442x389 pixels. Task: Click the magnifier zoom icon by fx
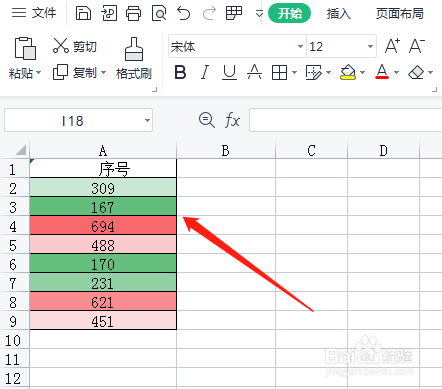click(207, 120)
